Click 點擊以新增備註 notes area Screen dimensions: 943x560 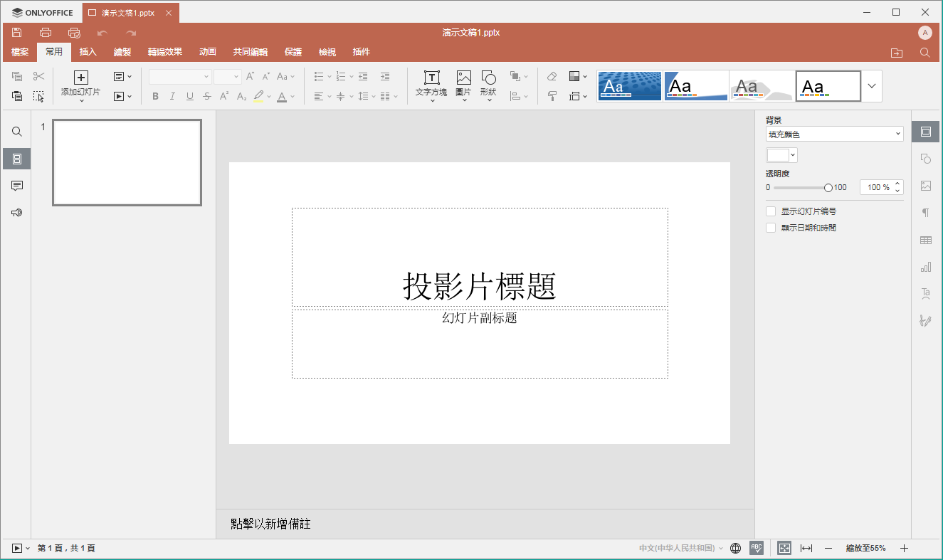271,524
